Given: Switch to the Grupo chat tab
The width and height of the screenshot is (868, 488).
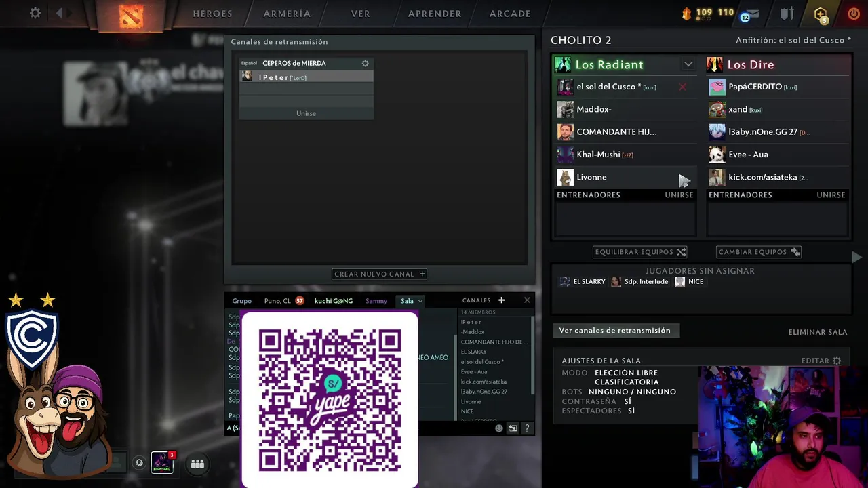Looking at the screenshot, I should tap(241, 301).
